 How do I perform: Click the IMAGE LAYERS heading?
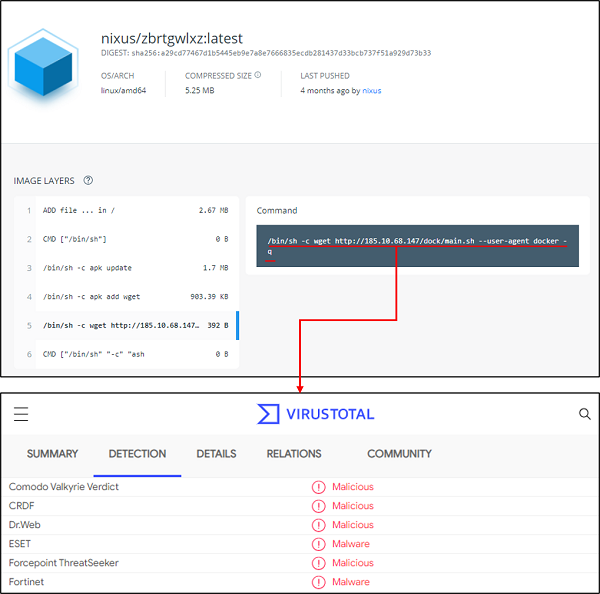(44, 181)
